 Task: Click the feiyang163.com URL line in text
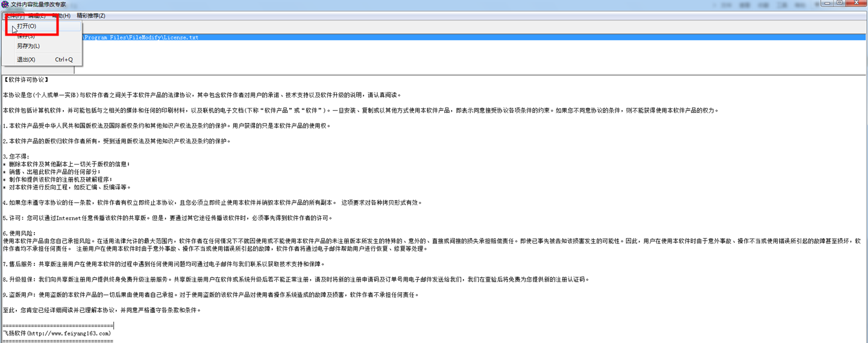[x=57, y=333]
